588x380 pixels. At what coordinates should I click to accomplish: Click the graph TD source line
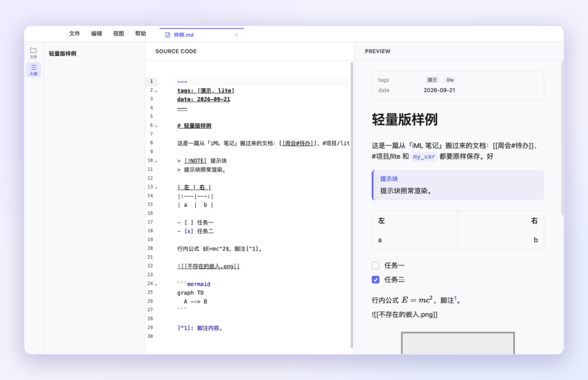[191, 292]
